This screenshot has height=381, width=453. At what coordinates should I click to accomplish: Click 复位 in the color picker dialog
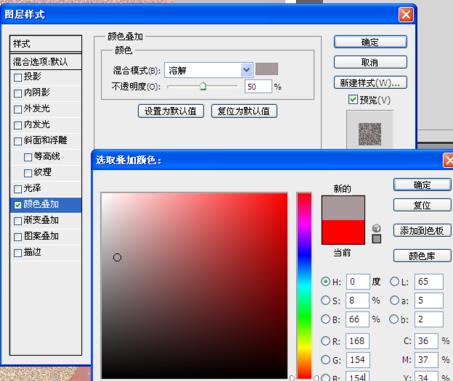tap(422, 205)
